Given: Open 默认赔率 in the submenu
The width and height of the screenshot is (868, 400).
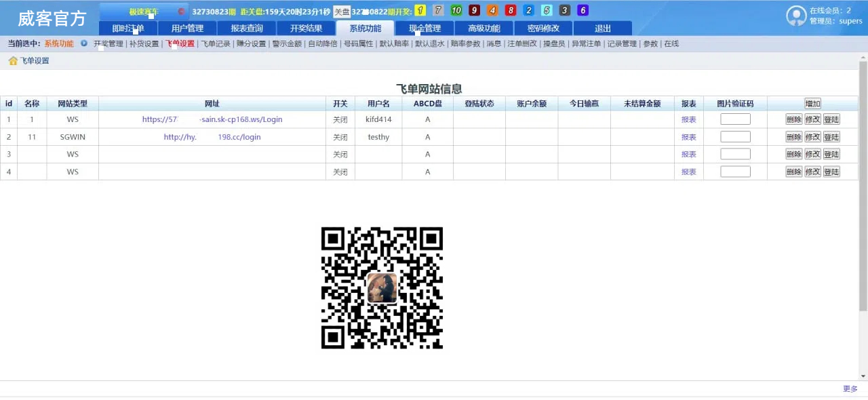Looking at the screenshot, I should [394, 44].
